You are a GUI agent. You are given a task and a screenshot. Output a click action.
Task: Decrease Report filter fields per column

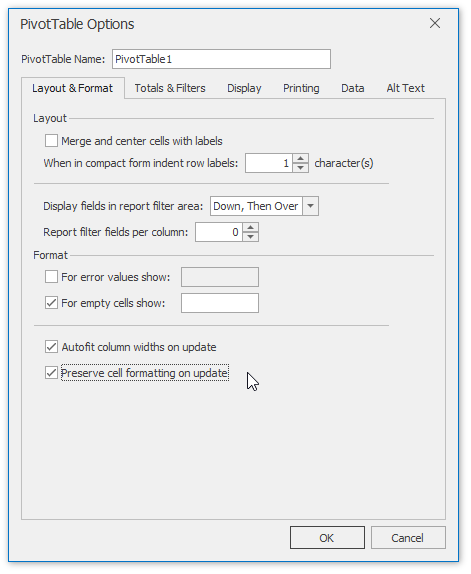250,237
